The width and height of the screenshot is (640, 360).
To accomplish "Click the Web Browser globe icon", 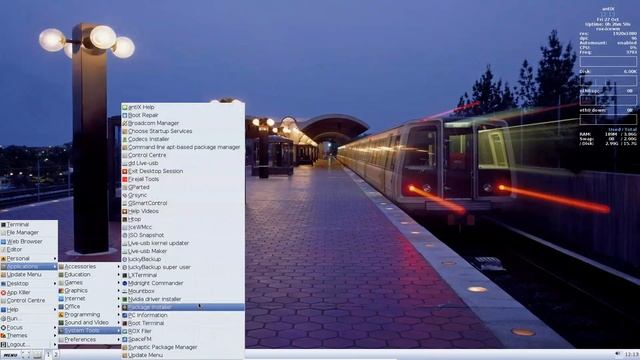I will (3, 242).
